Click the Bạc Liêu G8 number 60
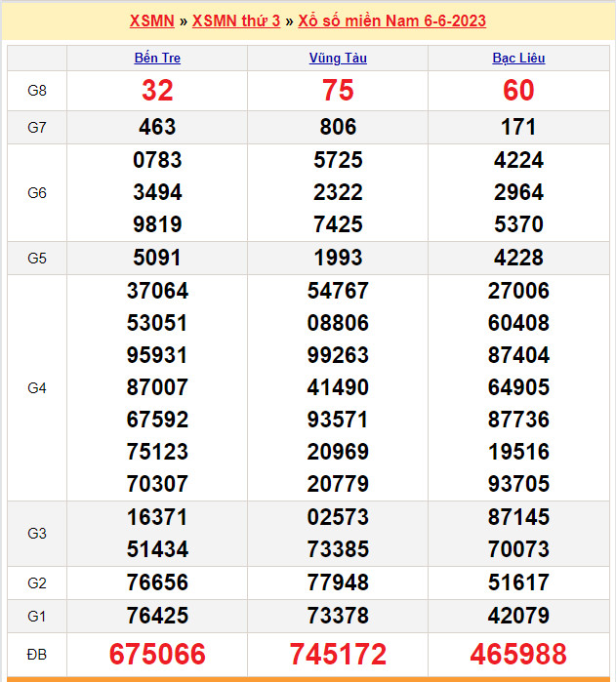616x682 pixels. (x=518, y=91)
